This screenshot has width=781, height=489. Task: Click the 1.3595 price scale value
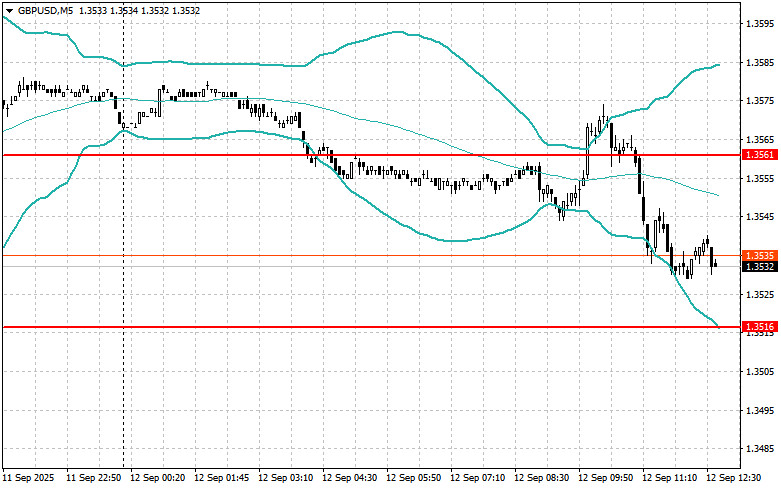[x=760, y=24]
